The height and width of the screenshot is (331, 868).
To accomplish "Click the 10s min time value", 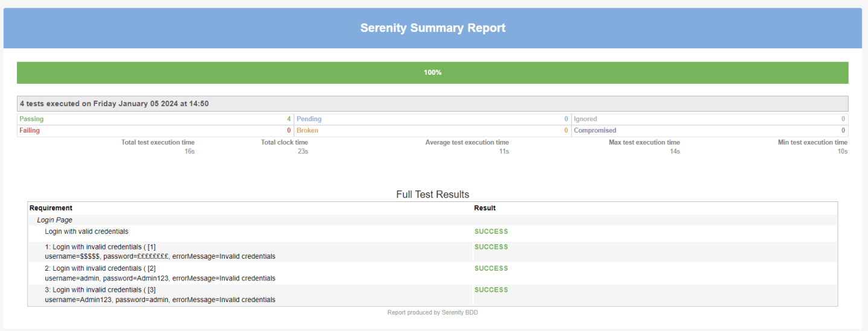I will [842, 151].
